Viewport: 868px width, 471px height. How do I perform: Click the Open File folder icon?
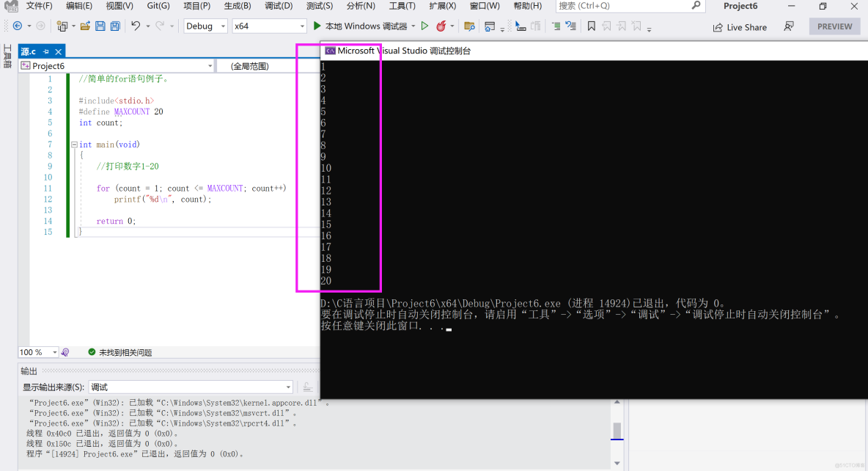[x=85, y=26]
